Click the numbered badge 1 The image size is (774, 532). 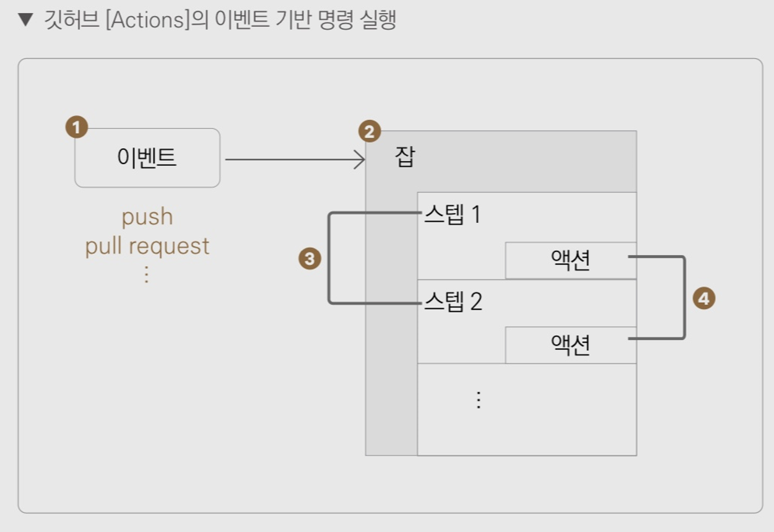pos(77,128)
